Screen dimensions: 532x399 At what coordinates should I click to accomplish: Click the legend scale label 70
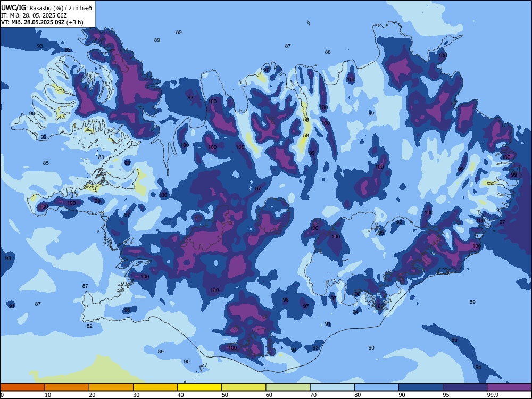[x=313, y=395]
